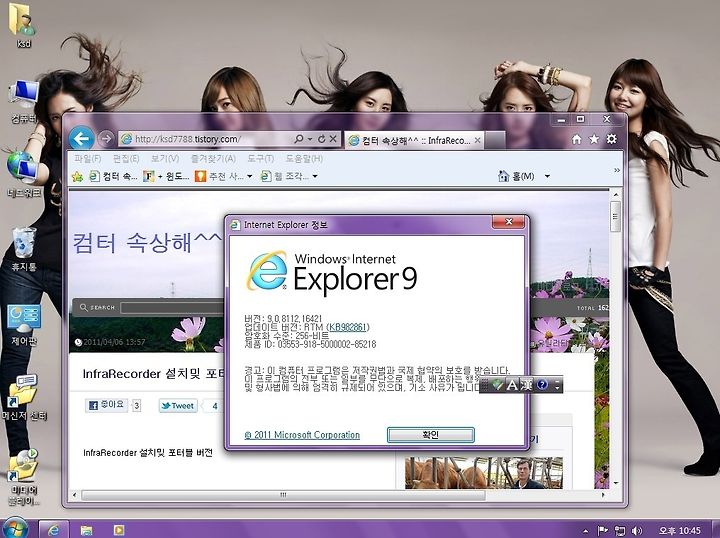Click the 컴터 속상해^^ blog title
Image resolution: width=720 pixels, height=538 pixels.
pyautogui.click(x=147, y=242)
